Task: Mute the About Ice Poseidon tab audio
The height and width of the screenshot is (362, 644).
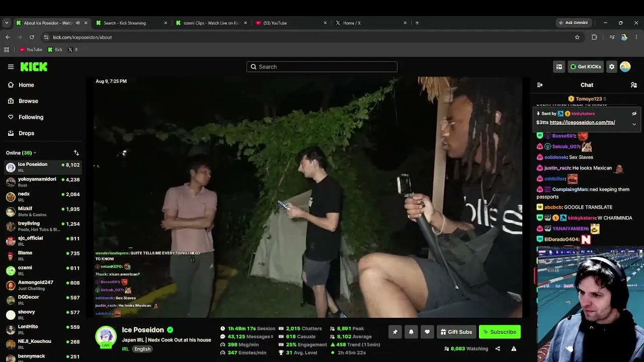Action: (x=77, y=23)
